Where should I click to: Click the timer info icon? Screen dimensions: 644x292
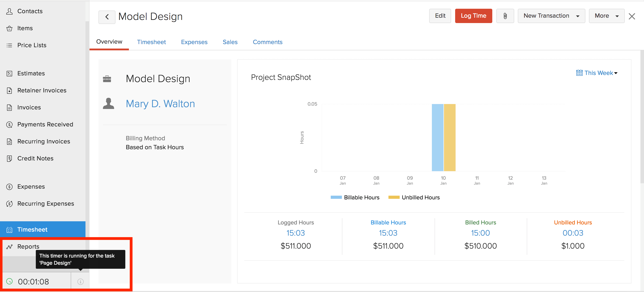(x=80, y=282)
